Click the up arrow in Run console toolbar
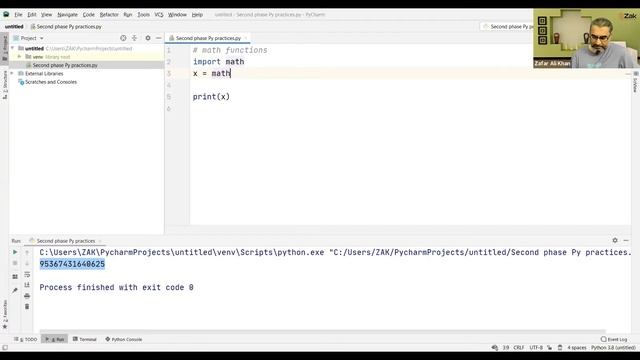The width and height of the screenshot is (640, 360). click(x=27, y=253)
